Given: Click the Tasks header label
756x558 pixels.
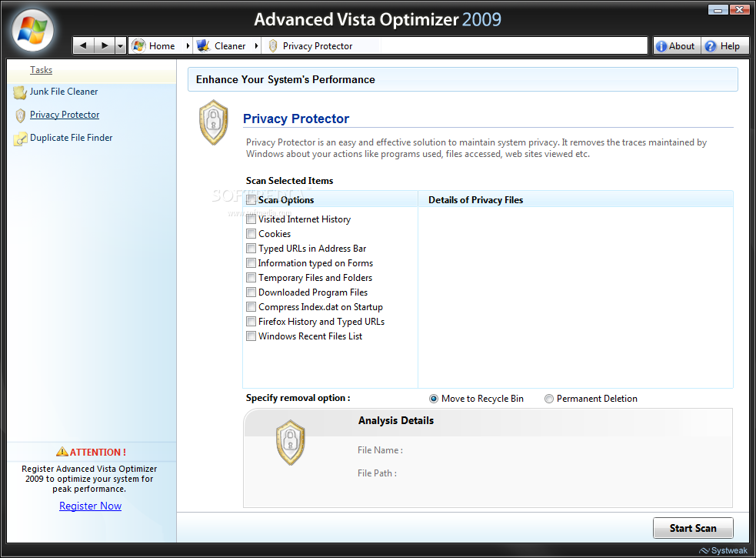Looking at the screenshot, I should pyautogui.click(x=41, y=70).
